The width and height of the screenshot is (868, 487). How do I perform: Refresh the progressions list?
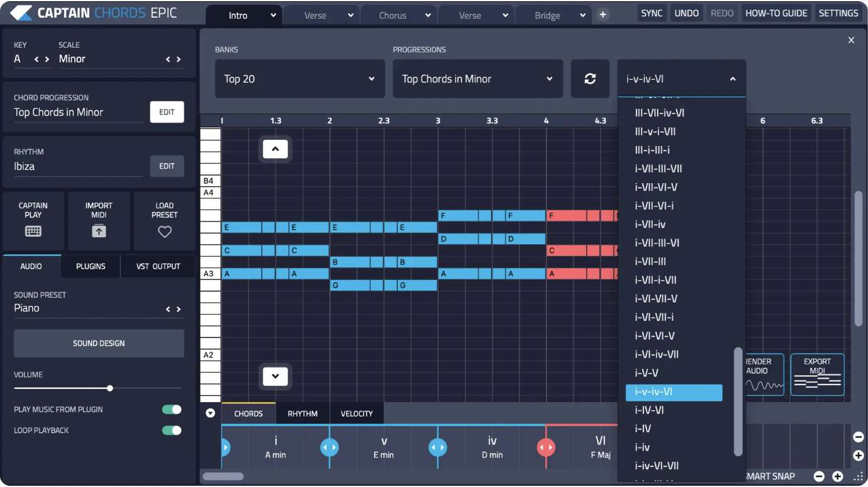(x=590, y=79)
